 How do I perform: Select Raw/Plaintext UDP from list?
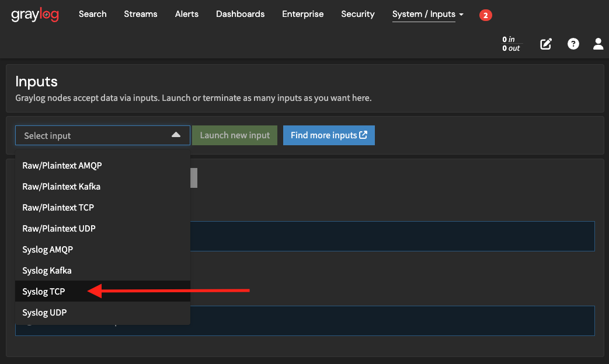pyautogui.click(x=103, y=228)
